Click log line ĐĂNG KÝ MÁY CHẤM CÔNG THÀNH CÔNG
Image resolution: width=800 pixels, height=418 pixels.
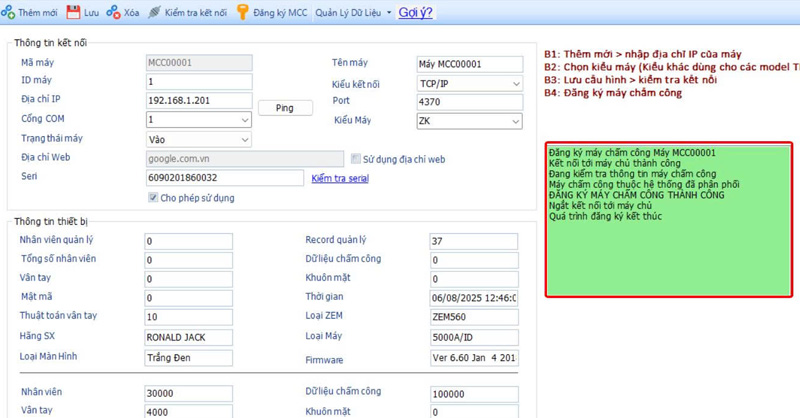pos(636,195)
